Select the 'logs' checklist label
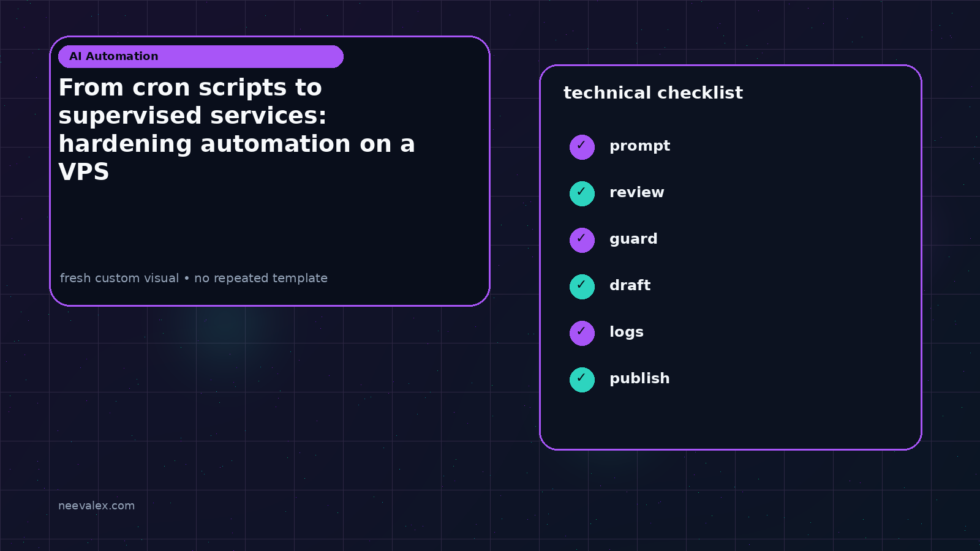The width and height of the screenshot is (980, 551). pos(626,332)
